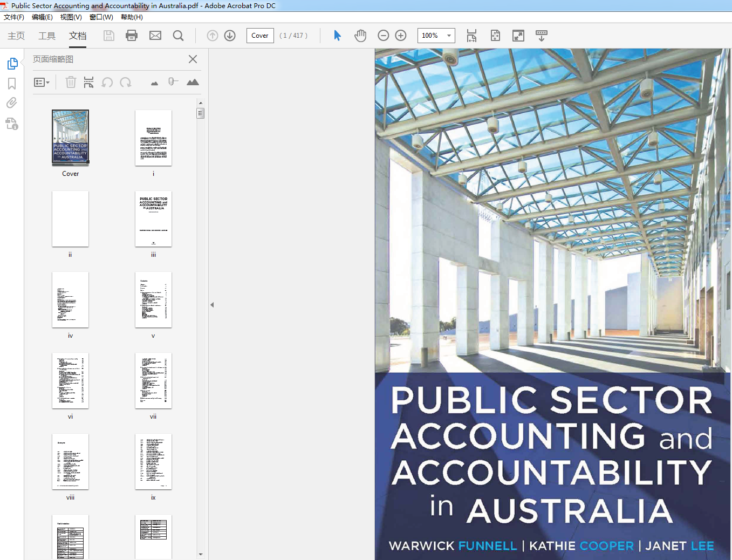Open 文件(F) menu

pyautogui.click(x=14, y=17)
